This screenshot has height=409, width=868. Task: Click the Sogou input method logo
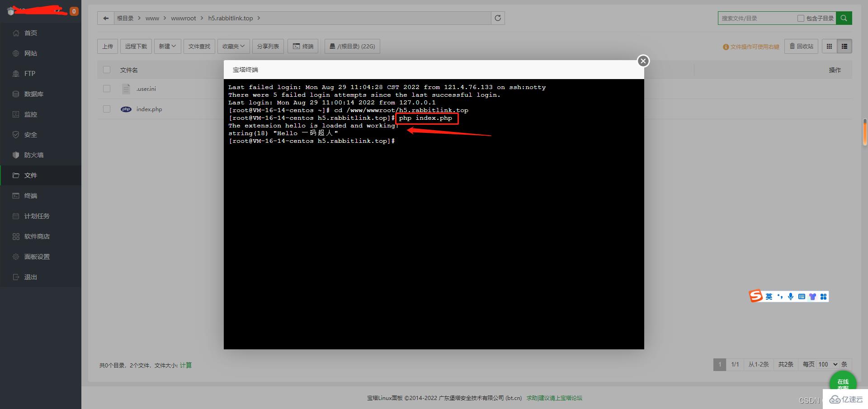coord(756,296)
